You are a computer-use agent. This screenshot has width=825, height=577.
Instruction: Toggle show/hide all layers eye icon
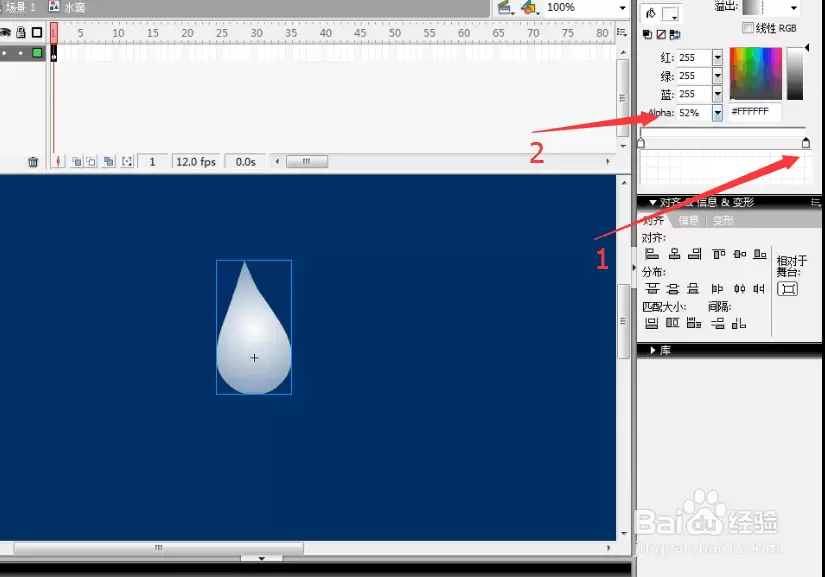click(5, 33)
